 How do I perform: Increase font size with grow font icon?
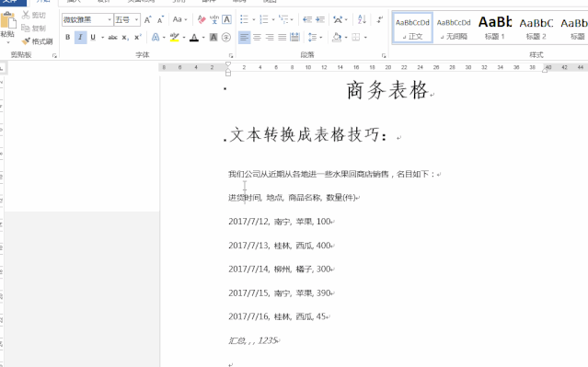[x=148, y=19]
